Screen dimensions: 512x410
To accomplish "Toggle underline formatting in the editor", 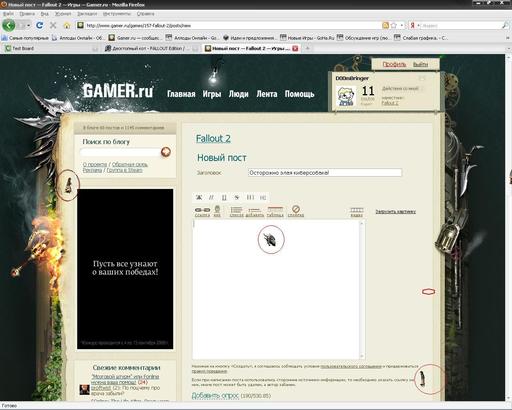I will 224,197.
